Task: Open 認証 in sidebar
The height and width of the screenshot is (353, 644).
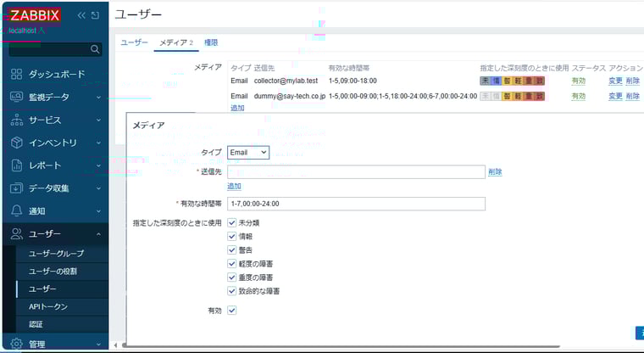Action: coord(36,324)
